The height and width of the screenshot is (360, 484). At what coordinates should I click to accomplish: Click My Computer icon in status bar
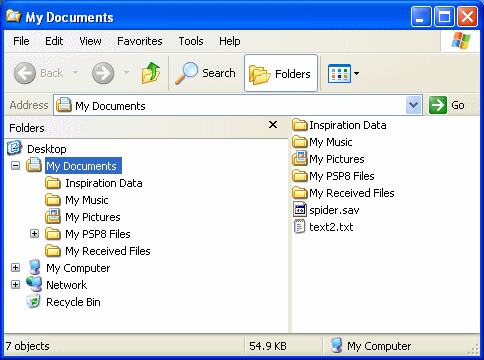(x=337, y=345)
